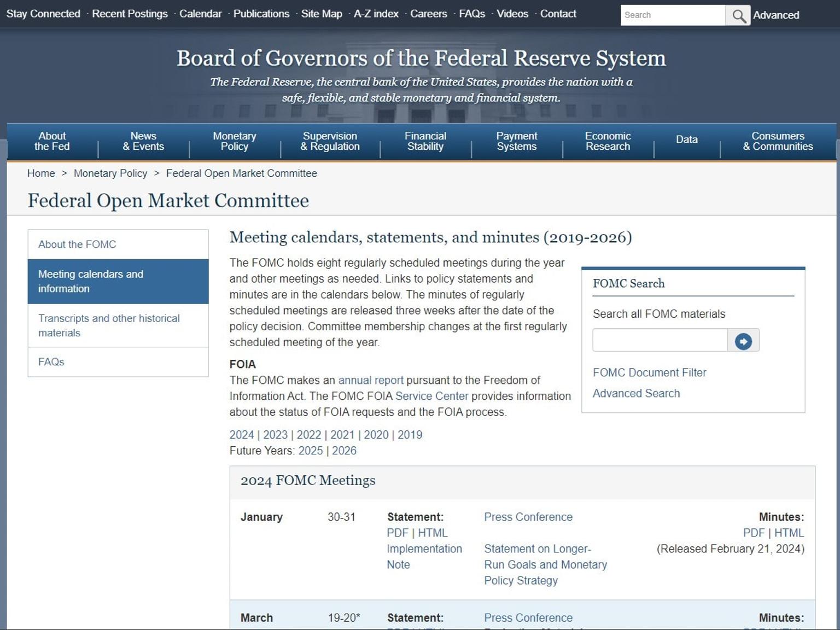Viewport: 840px width, 630px height.
Task: Open Recent Postings link
Action: pyautogui.click(x=130, y=14)
